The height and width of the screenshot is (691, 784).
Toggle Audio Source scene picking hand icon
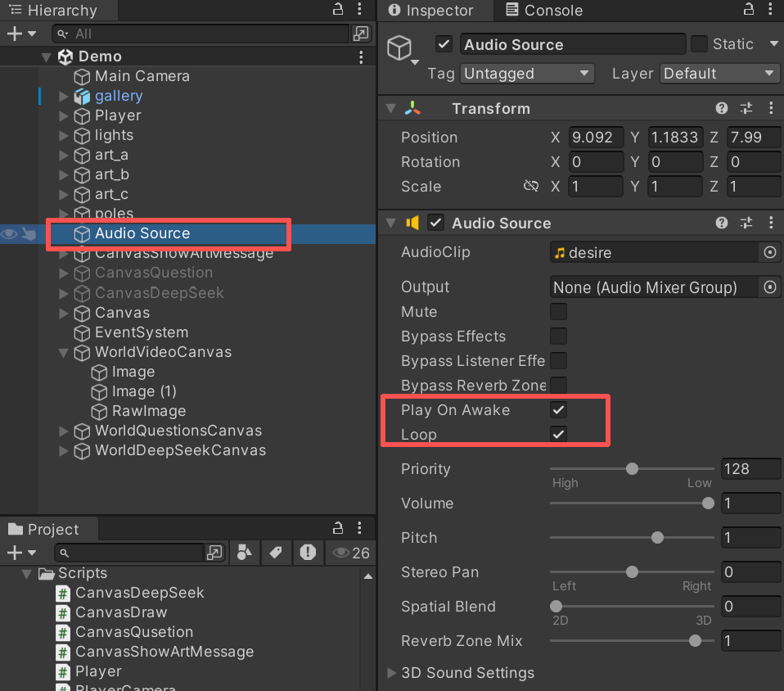(x=29, y=233)
